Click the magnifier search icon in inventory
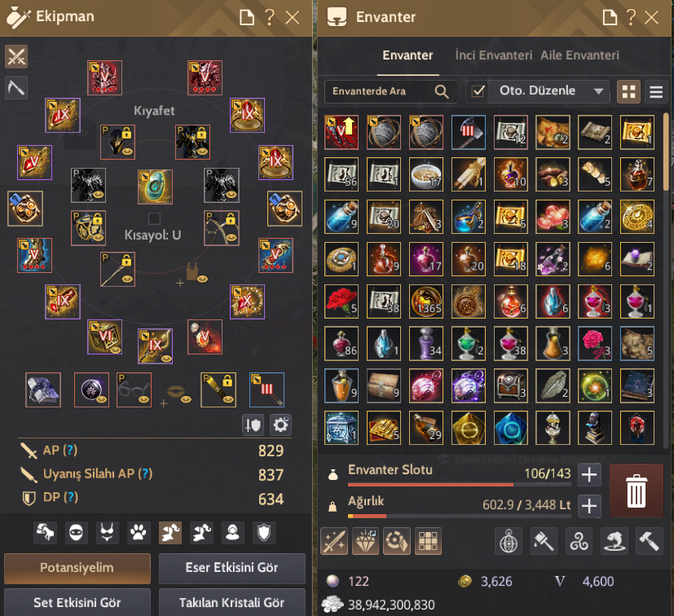The height and width of the screenshot is (616, 674). [442, 91]
